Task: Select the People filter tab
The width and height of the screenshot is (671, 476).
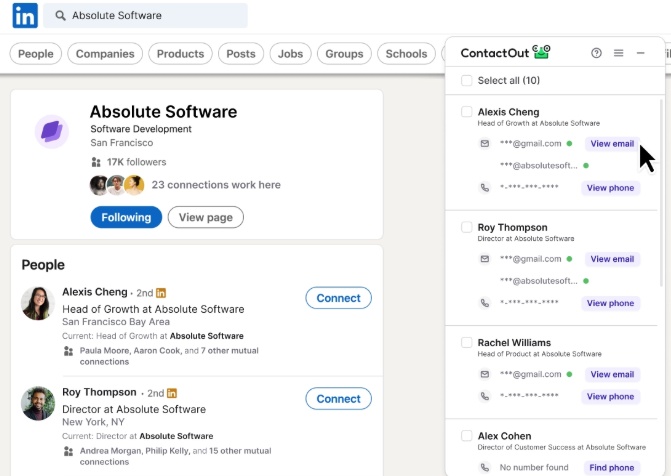Action: 36,54
